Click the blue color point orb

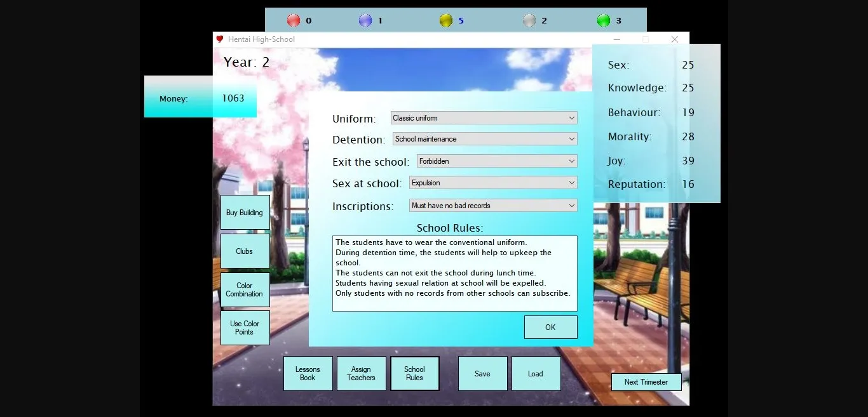coord(365,20)
